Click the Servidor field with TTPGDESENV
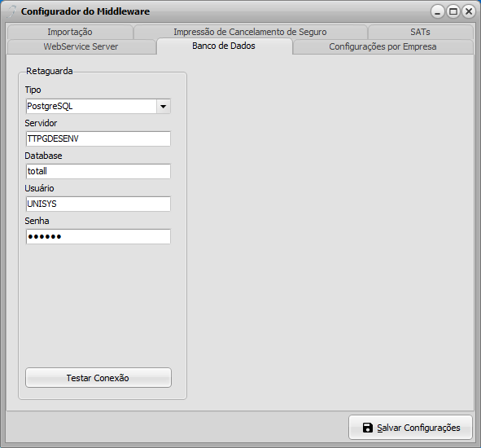Screen dimensions: 481x448 (x=98, y=138)
